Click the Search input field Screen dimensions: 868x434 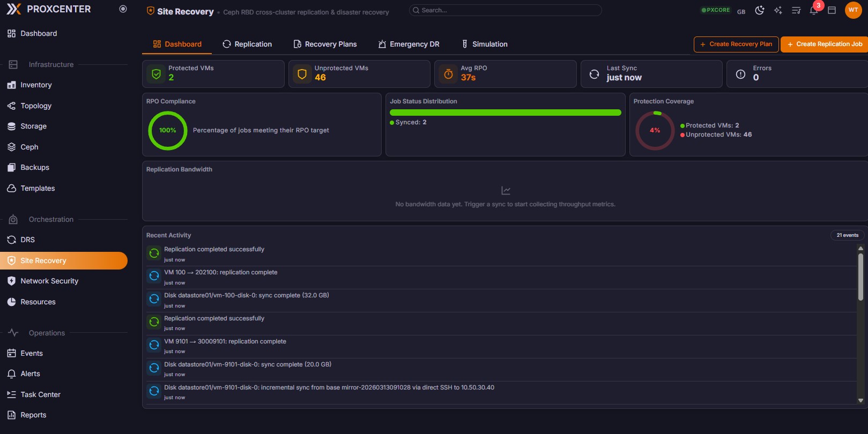[505, 10]
